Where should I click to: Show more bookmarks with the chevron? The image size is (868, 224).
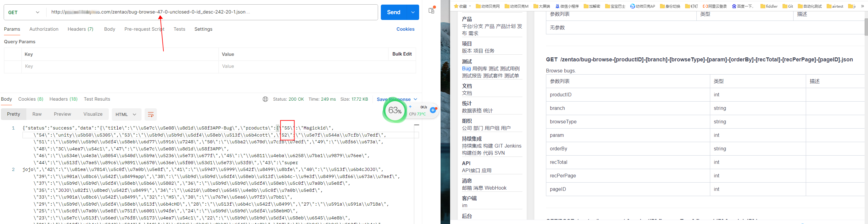click(862, 6)
